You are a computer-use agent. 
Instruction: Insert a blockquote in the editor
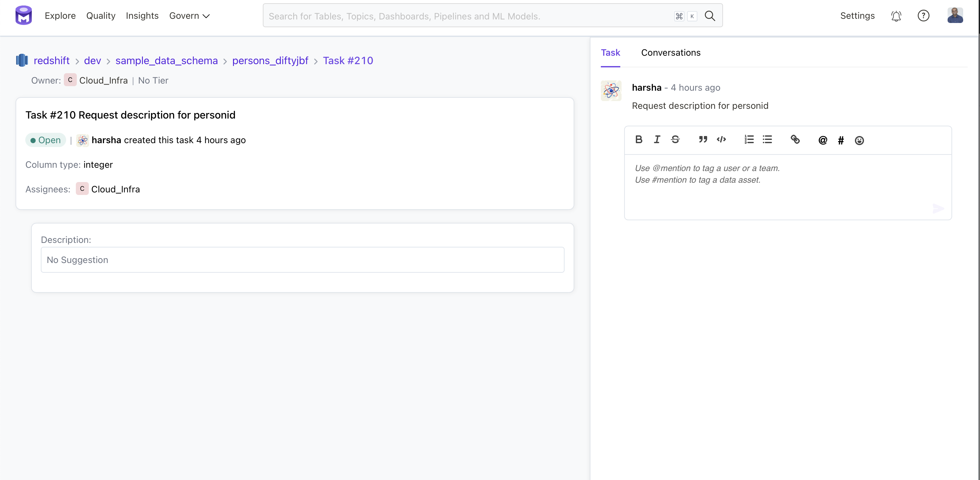pos(703,140)
